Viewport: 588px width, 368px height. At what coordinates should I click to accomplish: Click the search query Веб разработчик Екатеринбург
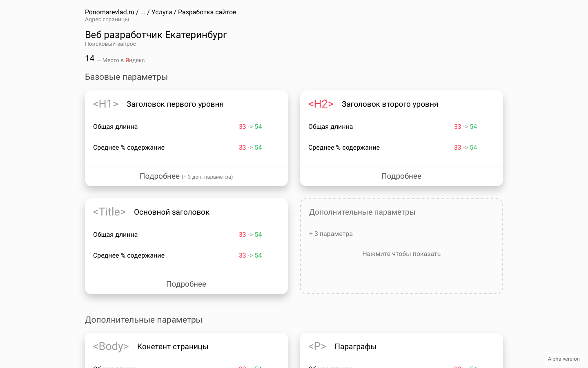[156, 35]
